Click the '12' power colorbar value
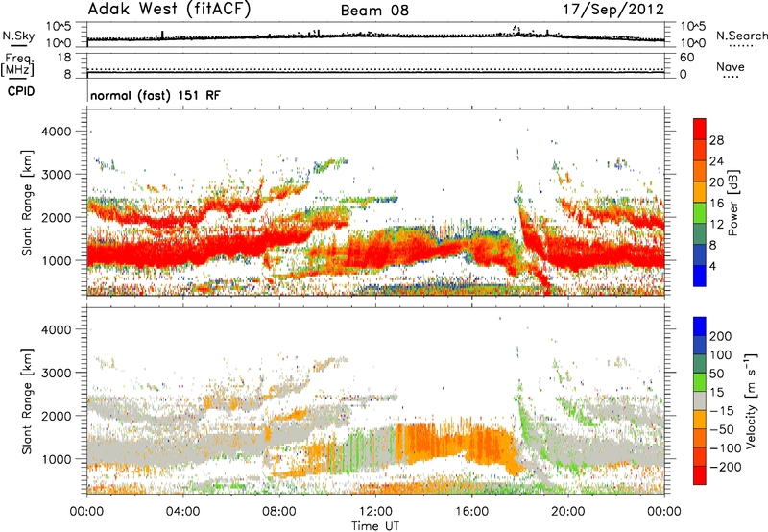 (716, 225)
